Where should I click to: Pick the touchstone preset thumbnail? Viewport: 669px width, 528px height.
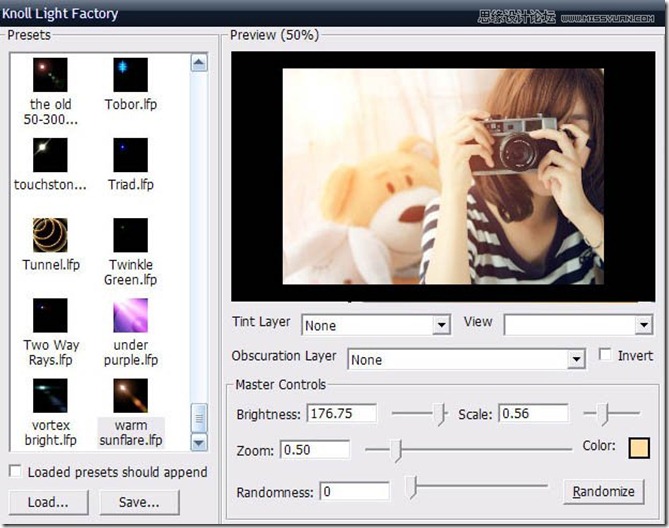pos(50,155)
